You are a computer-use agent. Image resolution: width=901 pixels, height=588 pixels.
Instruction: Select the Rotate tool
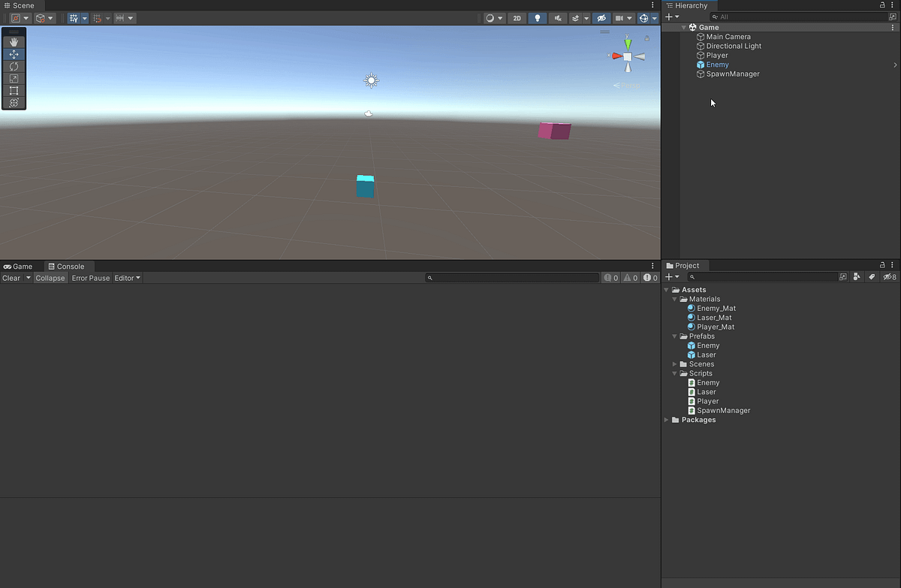click(14, 66)
